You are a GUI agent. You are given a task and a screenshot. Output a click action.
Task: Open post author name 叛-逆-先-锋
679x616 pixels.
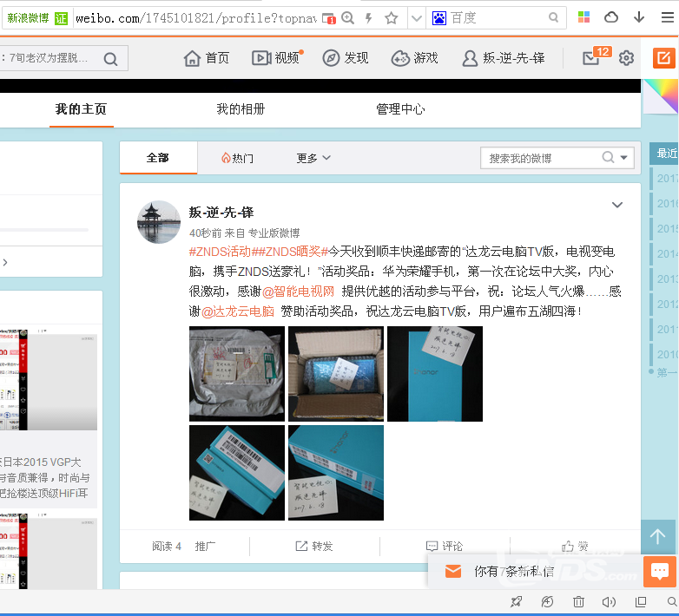click(x=221, y=213)
